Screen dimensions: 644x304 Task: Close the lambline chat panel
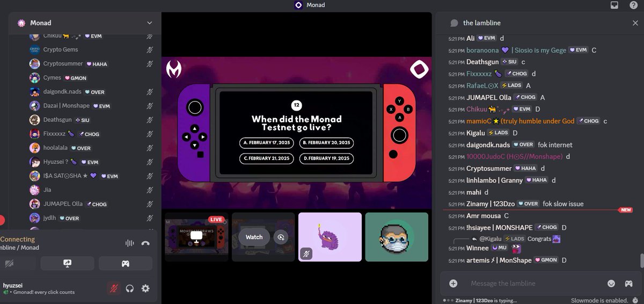[635, 23]
